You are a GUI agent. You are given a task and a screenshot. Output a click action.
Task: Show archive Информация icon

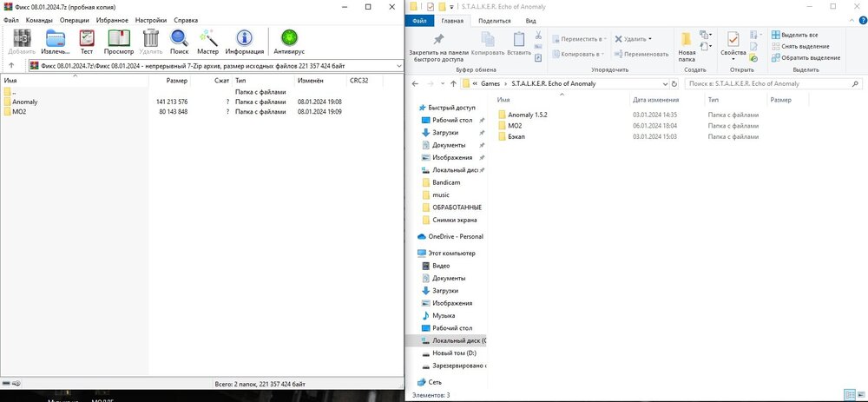point(244,41)
